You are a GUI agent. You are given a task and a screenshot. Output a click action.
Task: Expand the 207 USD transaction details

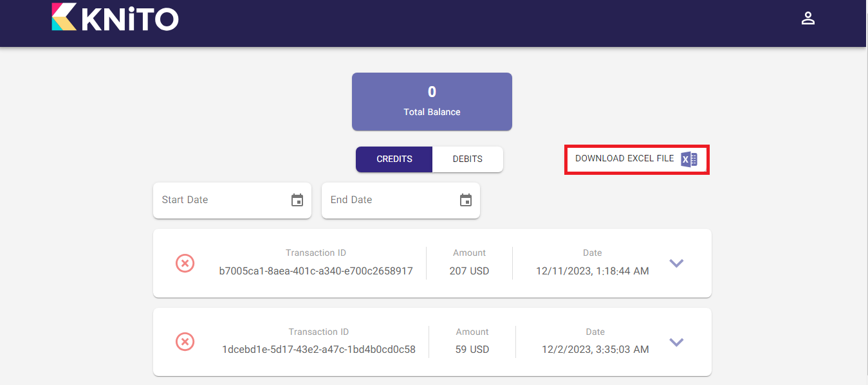click(676, 263)
